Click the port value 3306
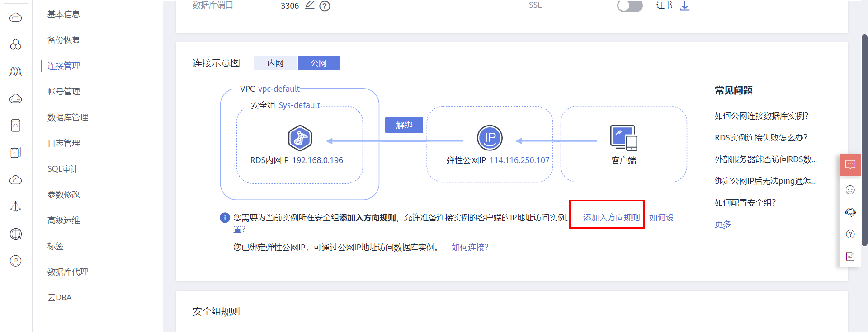Viewport: 868px width, 332px height. (x=290, y=6)
